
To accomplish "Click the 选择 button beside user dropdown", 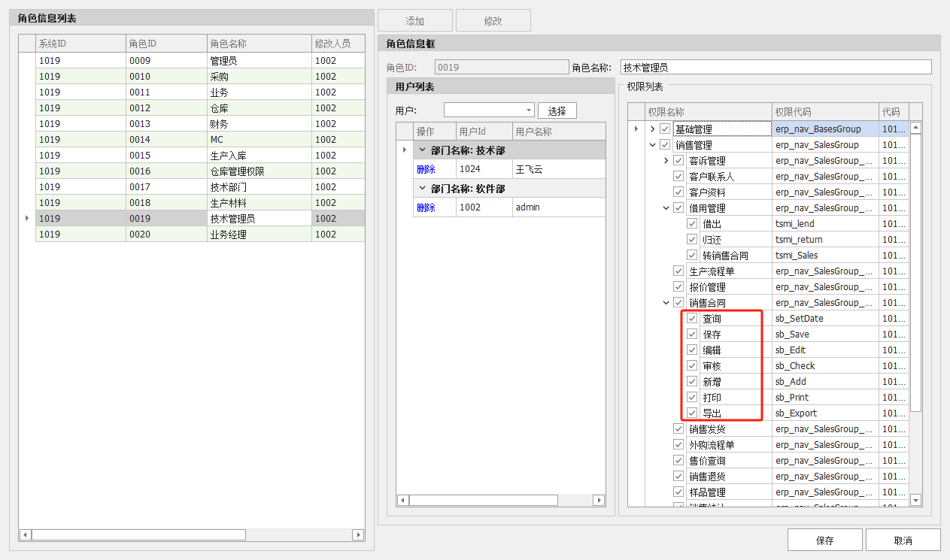I will pos(557,110).
